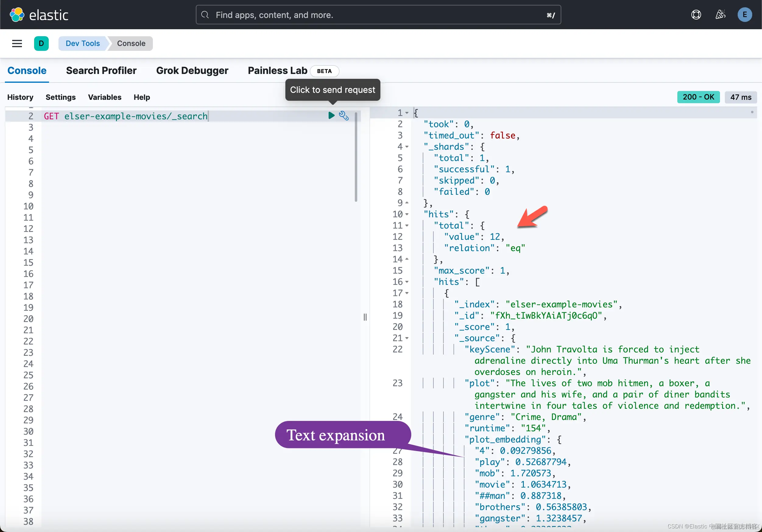Collapse the hits fold arrow on line 10

point(407,214)
